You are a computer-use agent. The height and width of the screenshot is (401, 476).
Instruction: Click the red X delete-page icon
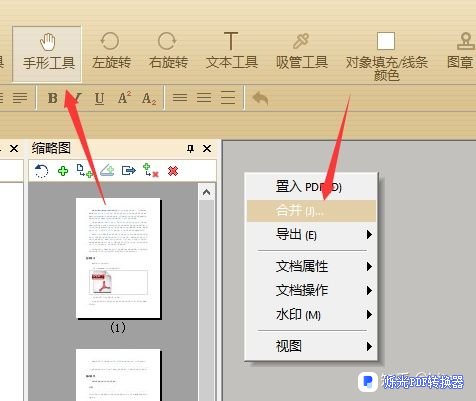[173, 171]
